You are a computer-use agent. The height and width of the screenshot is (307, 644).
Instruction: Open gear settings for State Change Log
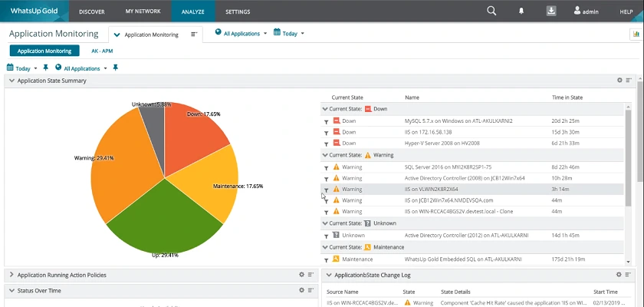(619, 275)
